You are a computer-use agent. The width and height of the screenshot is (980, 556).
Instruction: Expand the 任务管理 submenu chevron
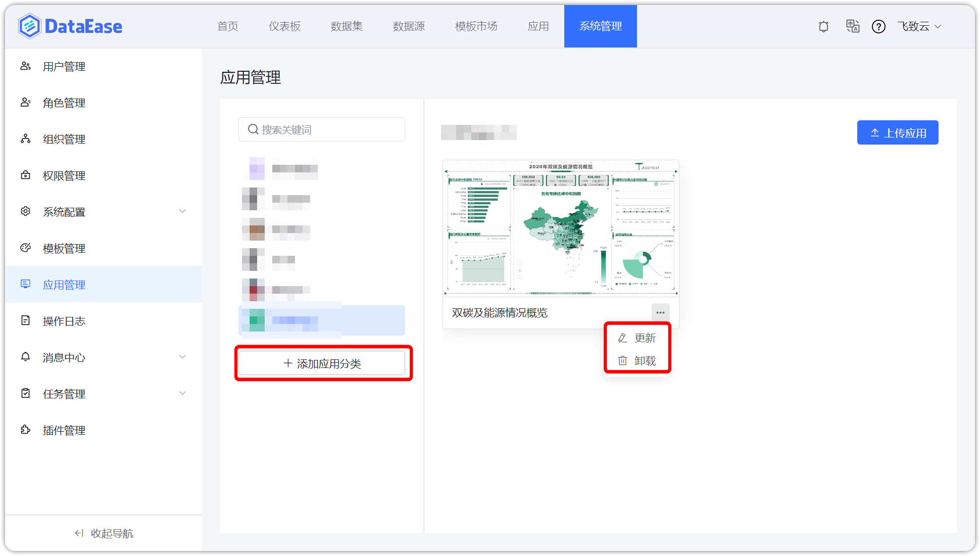click(183, 393)
